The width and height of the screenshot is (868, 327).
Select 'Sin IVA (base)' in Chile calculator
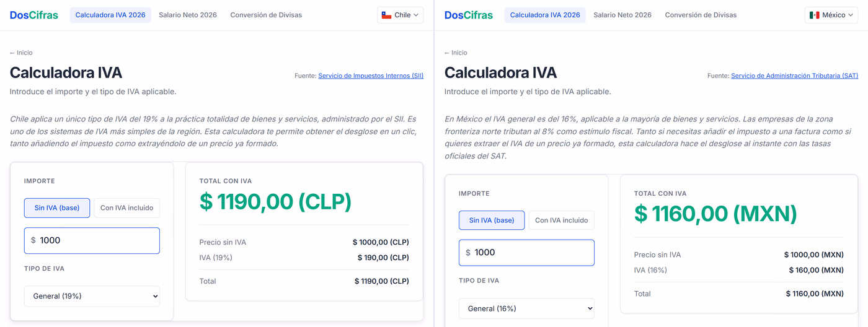(57, 208)
